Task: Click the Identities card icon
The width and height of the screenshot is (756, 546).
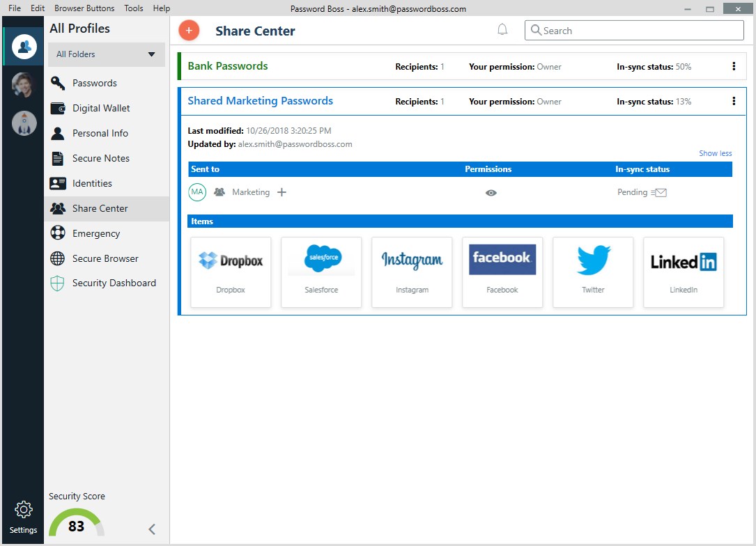Action: pyautogui.click(x=58, y=183)
